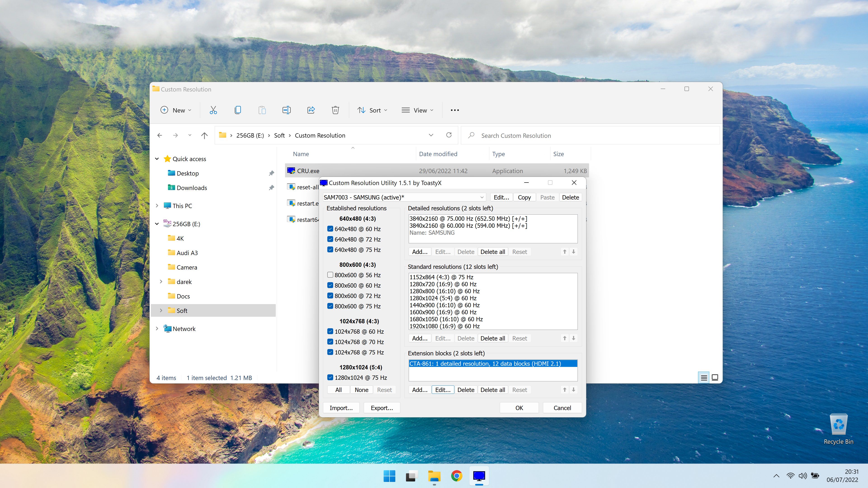Click the Share icon in Explorer toolbar

(311, 110)
